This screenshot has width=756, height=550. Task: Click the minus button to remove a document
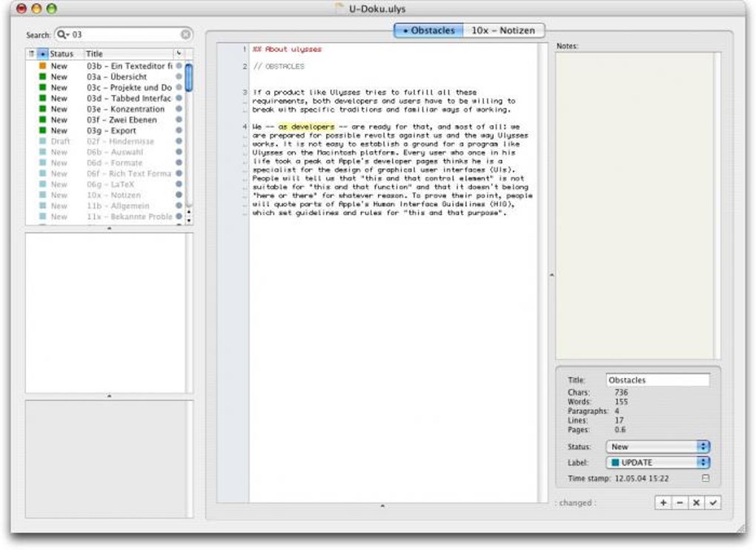click(680, 503)
